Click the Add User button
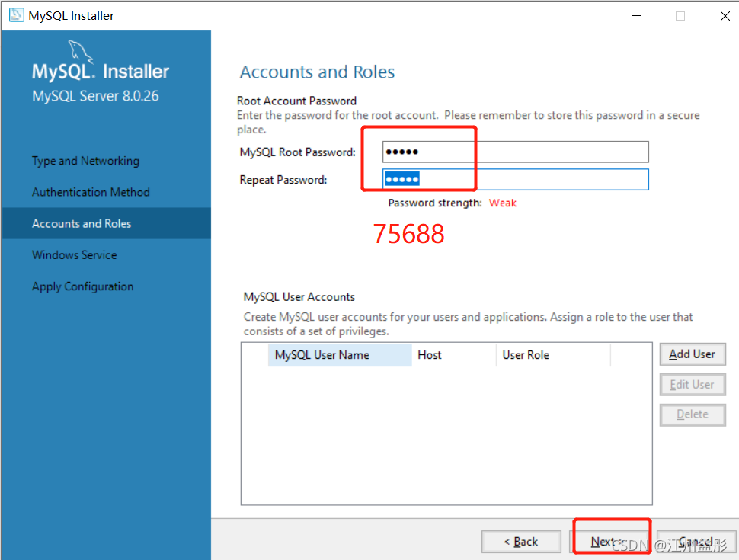739x560 pixels. [693, 354]
